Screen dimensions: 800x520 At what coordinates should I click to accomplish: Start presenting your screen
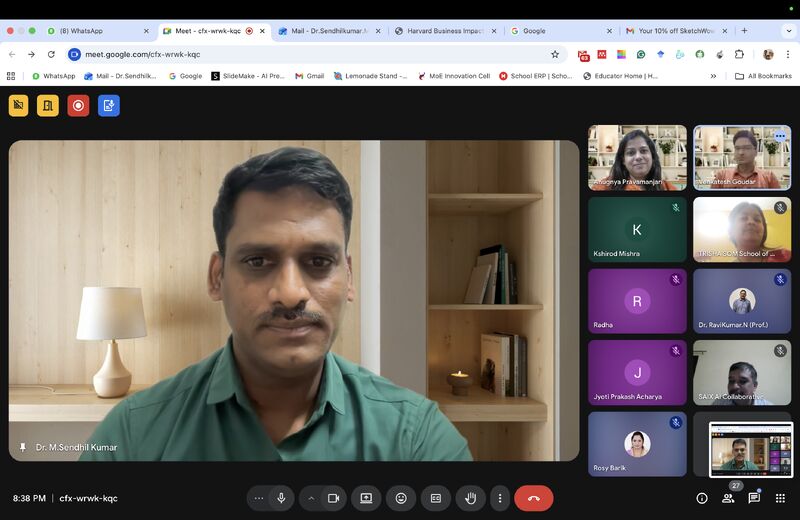tap(366, 498)
